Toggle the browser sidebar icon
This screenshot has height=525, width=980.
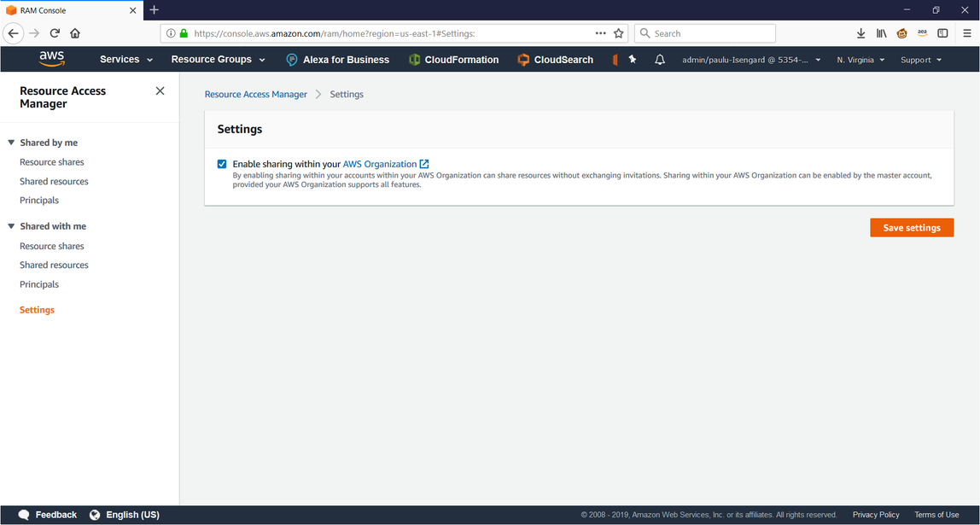(942, 34)
